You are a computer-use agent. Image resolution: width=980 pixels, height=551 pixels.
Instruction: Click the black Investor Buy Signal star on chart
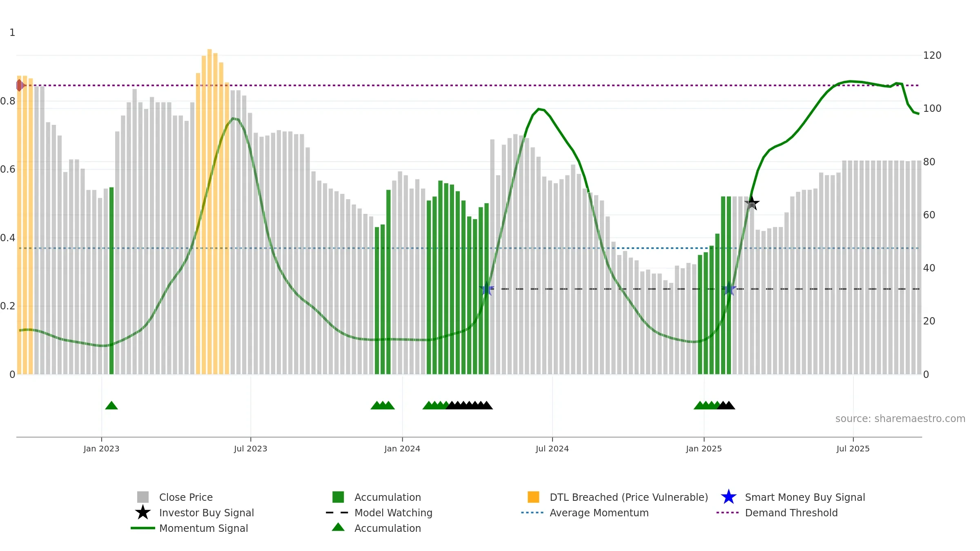coord(752,203)
